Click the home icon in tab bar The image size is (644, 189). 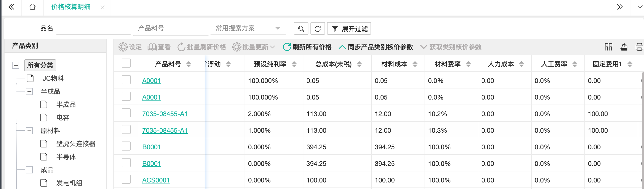(32, 7)
